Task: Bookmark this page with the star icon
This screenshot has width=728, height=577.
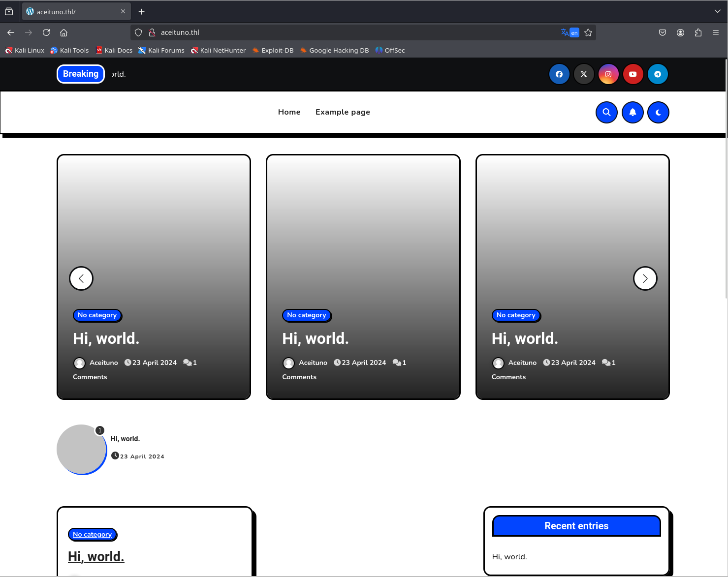Action: (588, 32)
